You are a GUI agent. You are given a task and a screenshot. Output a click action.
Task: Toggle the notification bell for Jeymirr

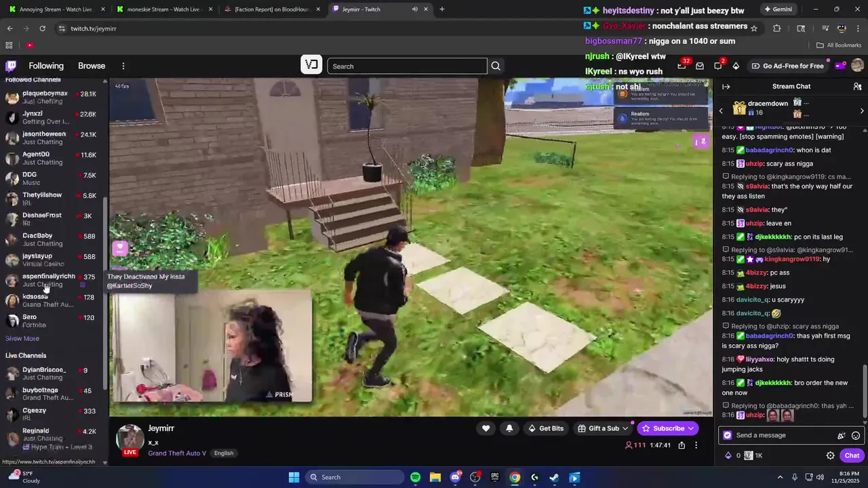pyautogui.click(x=509, y=428)
